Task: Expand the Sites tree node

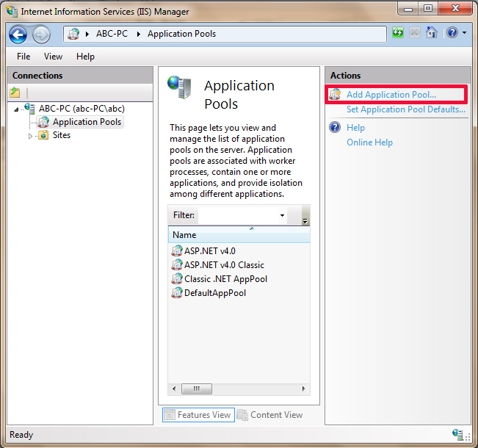Action: coord(30,136)
